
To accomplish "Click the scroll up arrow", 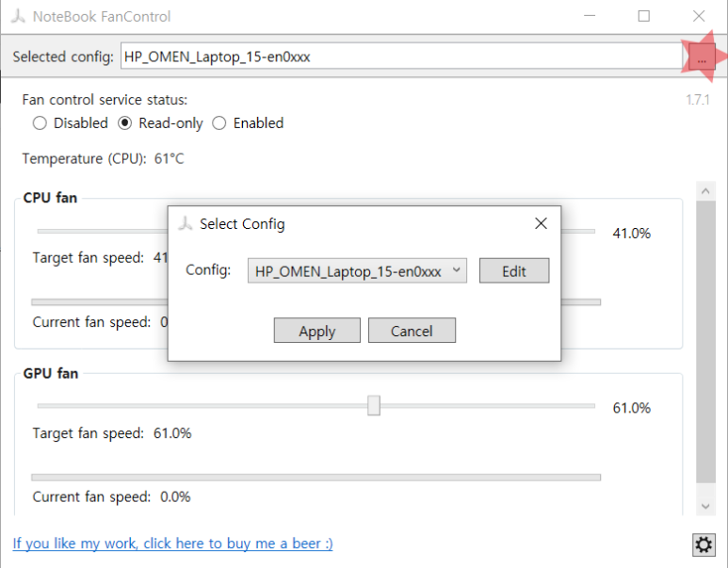I will tap(705, 191).
